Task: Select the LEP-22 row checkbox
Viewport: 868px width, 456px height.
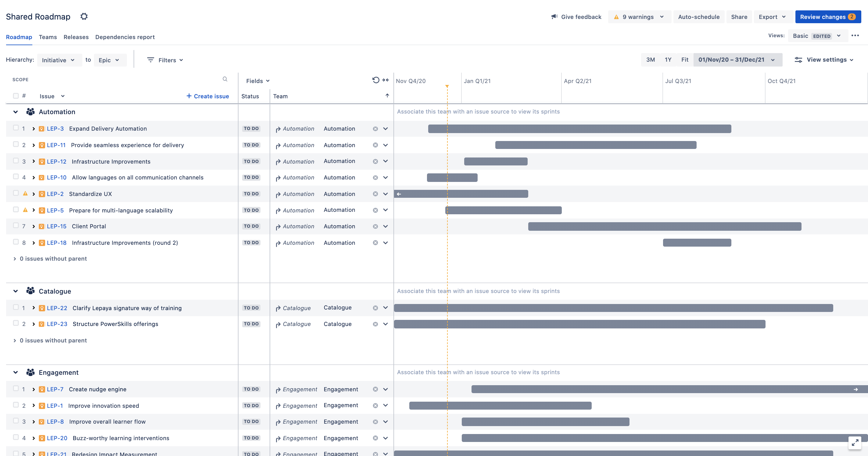Action: coord(16,307)
